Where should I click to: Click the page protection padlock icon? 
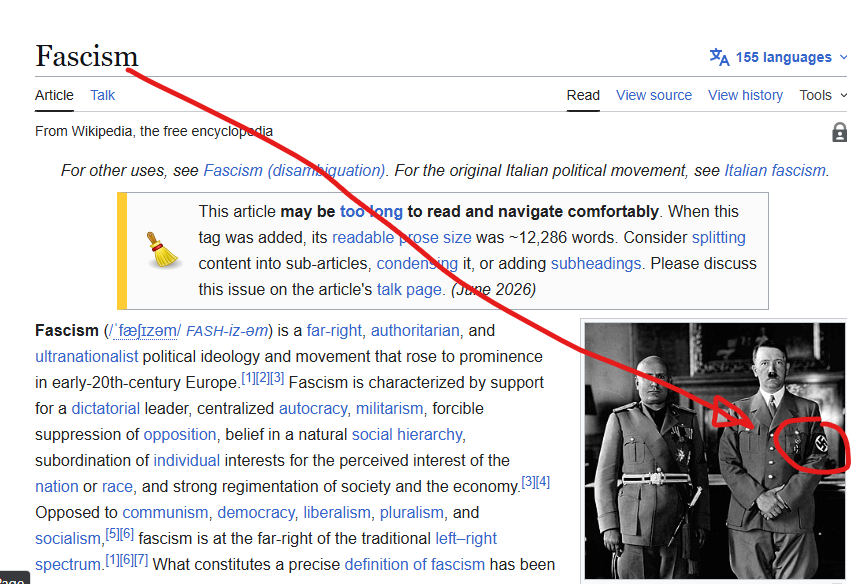tap(840, 132)
